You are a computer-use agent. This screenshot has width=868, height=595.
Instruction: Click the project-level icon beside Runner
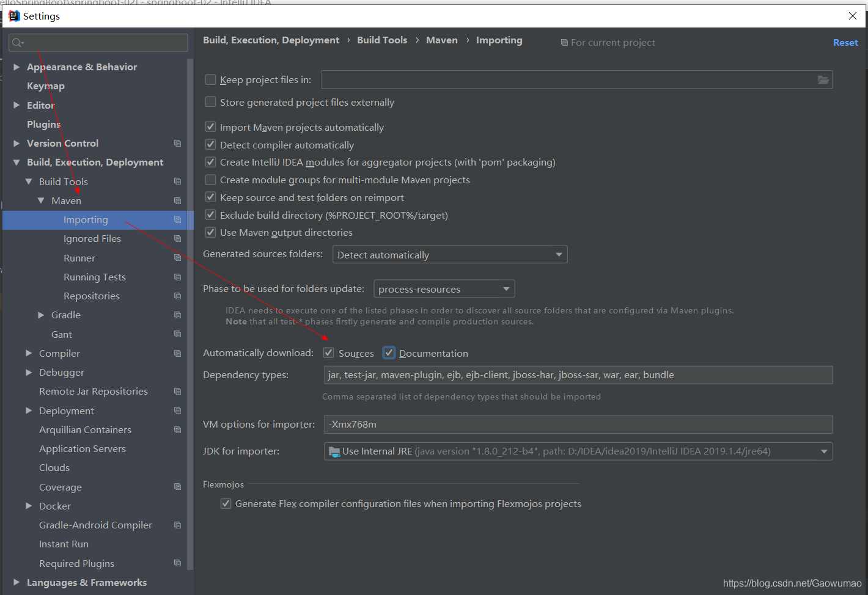point(177,258)
